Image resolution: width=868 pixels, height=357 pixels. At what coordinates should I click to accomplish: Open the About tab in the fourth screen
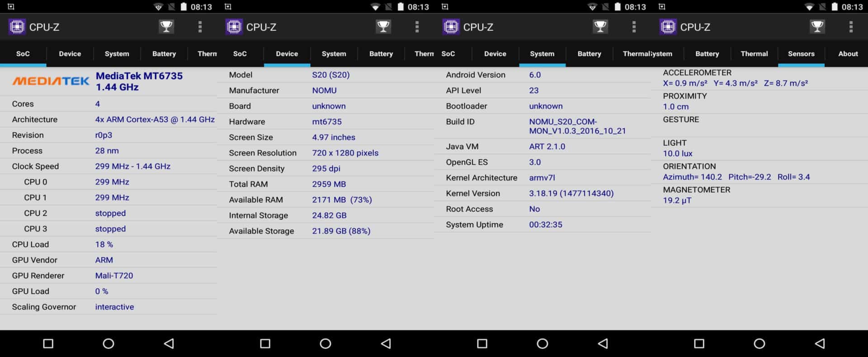(848, 53)
